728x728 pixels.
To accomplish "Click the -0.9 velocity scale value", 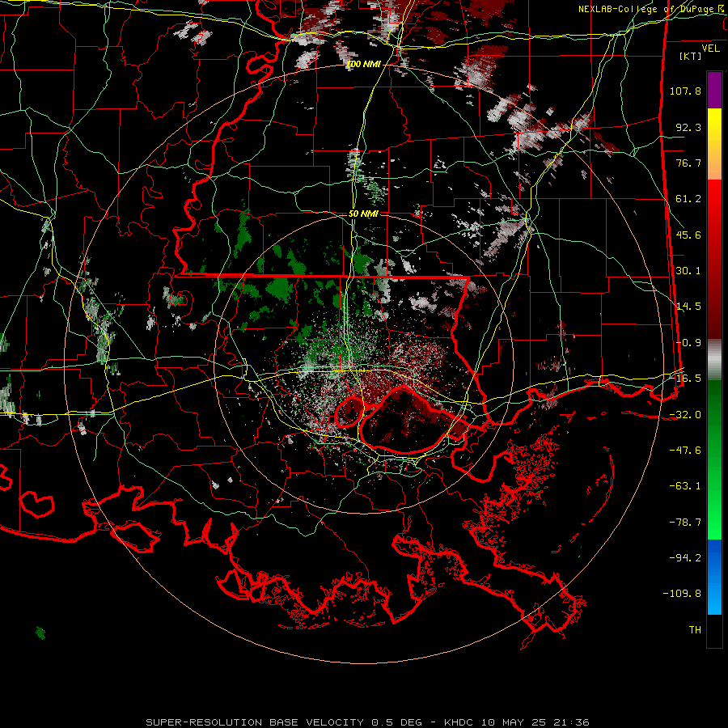I will [x=688, y=343].
